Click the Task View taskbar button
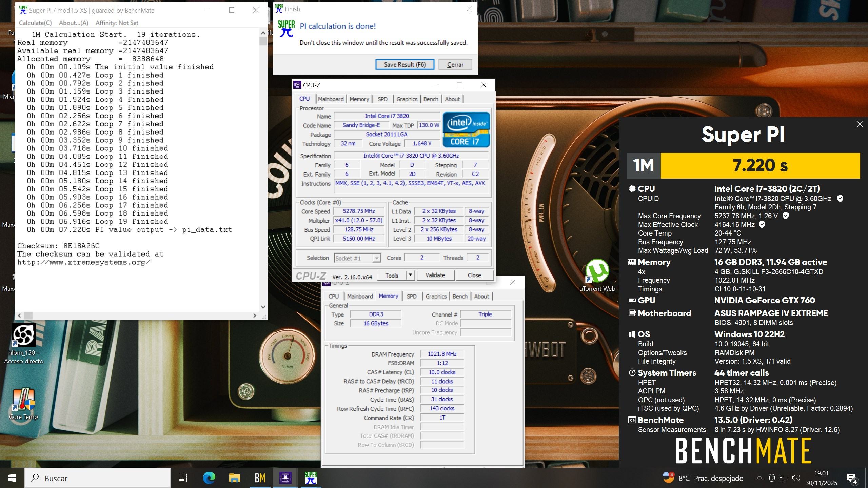This screenshot has width=868, height=488. [183, 478]
